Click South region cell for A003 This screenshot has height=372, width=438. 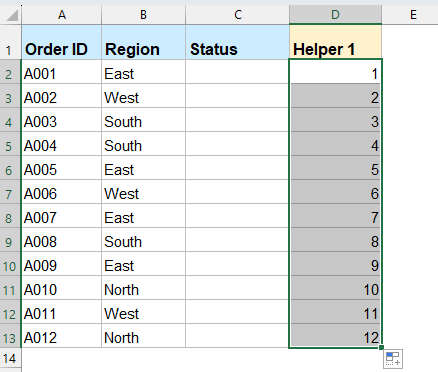(143, 120)
